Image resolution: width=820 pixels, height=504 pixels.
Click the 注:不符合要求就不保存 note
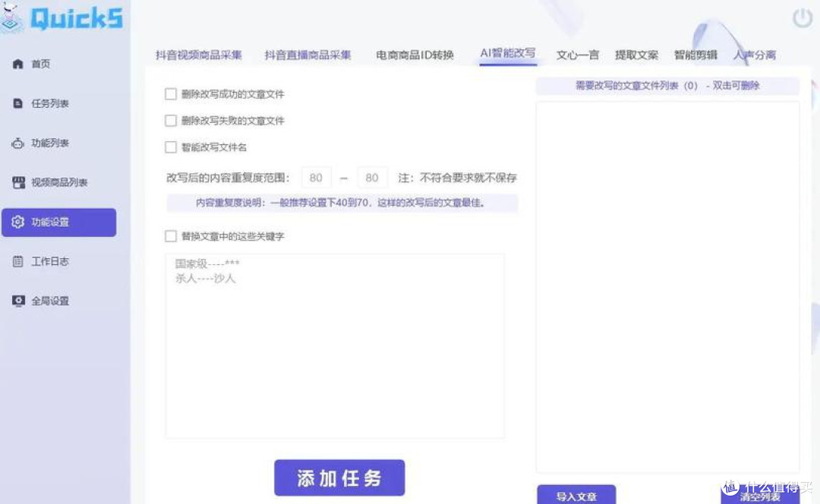[x=458, y=178]
